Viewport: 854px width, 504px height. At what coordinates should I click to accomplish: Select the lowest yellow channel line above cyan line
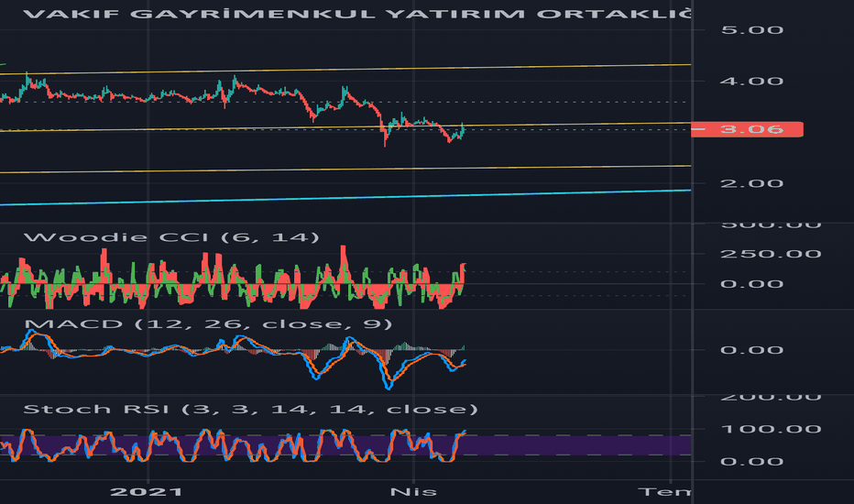(345, 170)
